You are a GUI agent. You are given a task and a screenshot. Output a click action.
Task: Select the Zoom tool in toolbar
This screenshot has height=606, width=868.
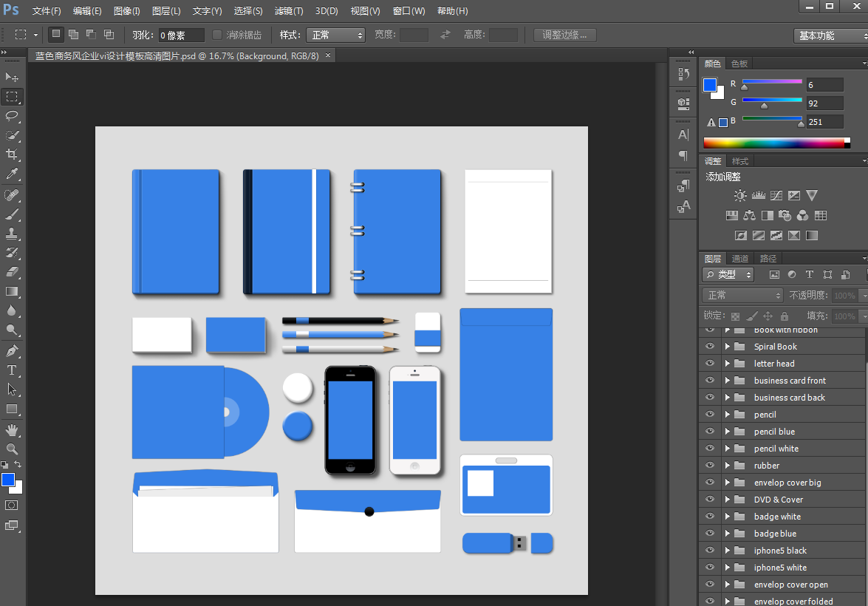[x=12, y=449]
